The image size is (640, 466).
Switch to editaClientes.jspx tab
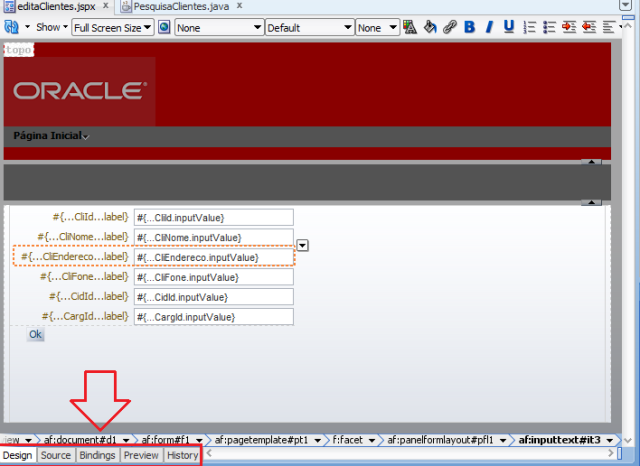pyautogui.click(x=56, y=7)
